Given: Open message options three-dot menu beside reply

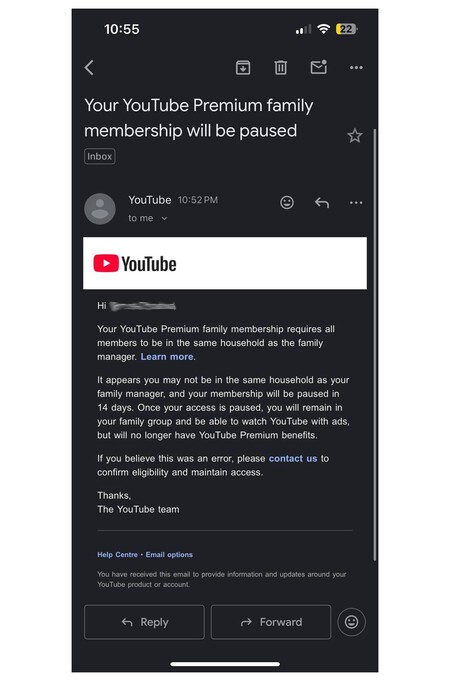Looking at the screenshot, I should click(356, 203).
